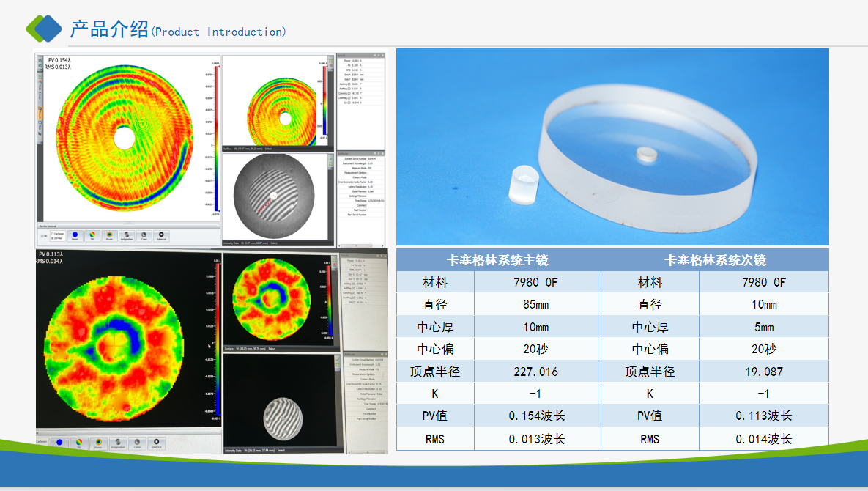Click Piston removal button in upper screenshot
The width and height of the screenshot is (868, 491).
pyautogui.click(x=75, y=236)
